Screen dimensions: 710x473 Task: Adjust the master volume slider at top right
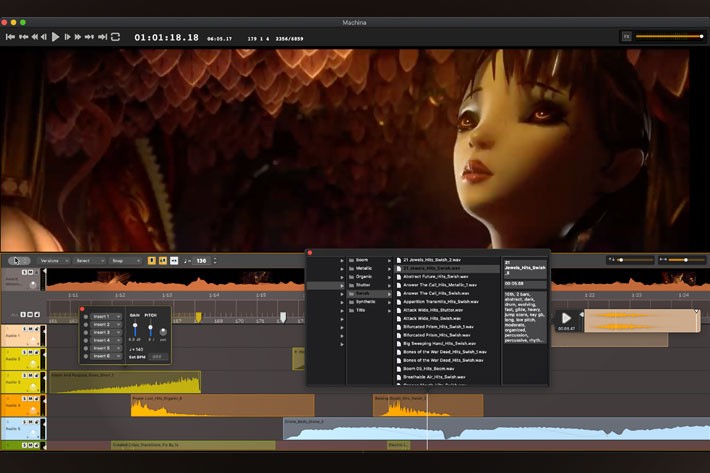pyautogui.click(x=669, y=36)
